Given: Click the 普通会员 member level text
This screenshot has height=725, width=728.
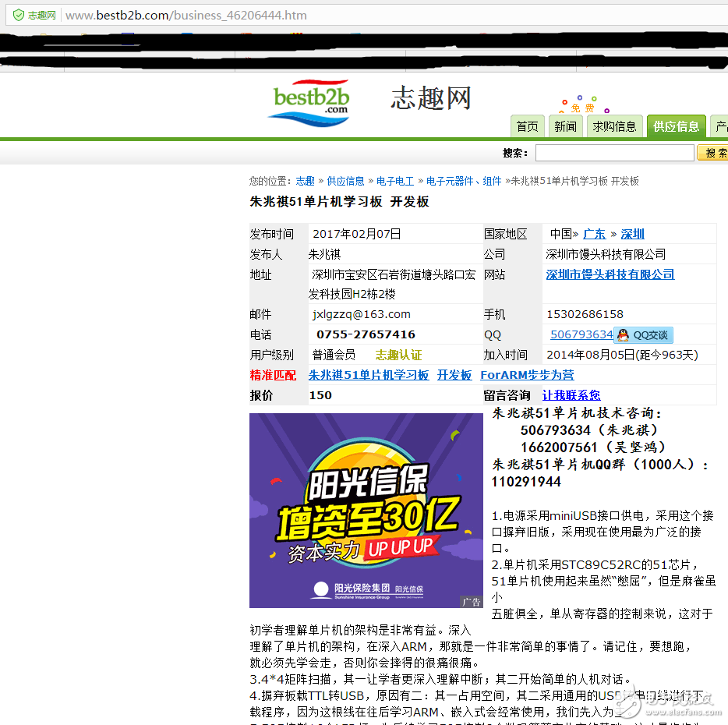Looking at the screenshot, I should (334, 355).
